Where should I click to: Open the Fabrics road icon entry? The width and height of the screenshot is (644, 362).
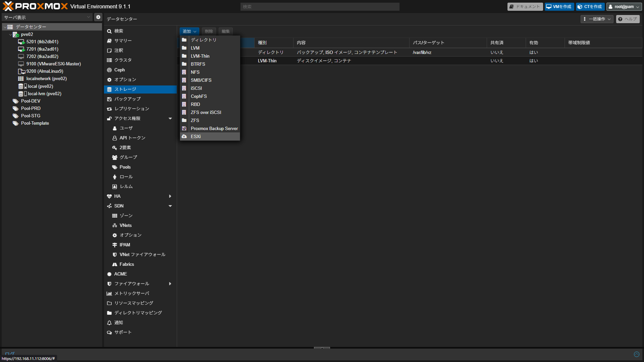coord(115,264)
